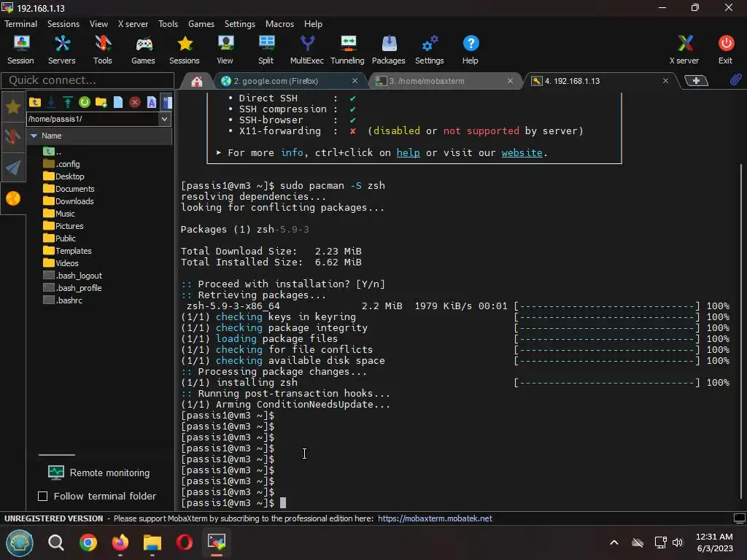Open the Games toolbar icon
747x560 pixels.
(144, 50)
